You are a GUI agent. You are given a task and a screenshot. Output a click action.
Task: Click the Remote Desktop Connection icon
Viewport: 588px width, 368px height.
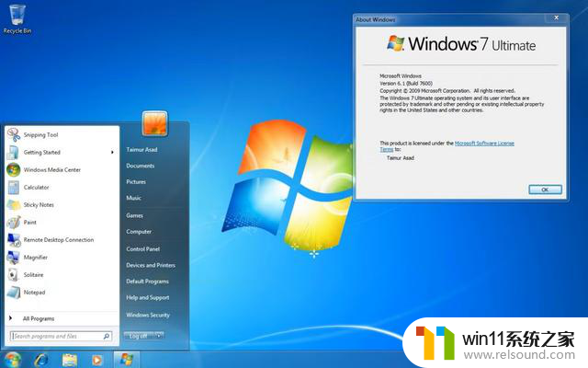14,240
